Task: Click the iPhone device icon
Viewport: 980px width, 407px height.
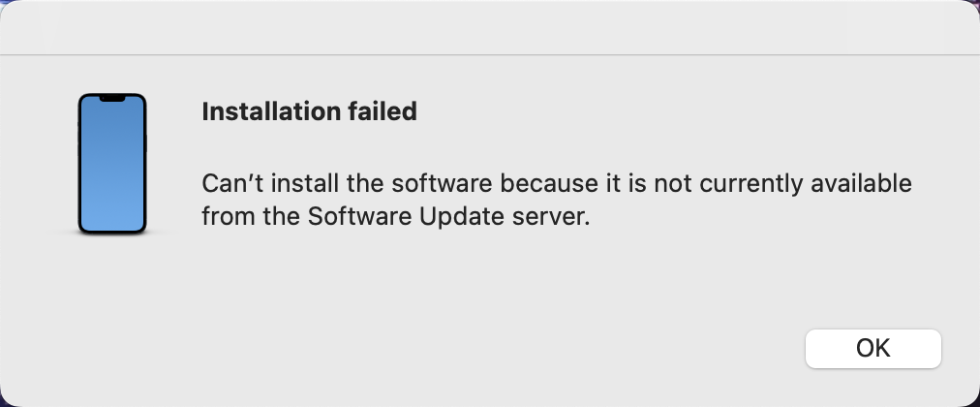Action: click(112, 164)
